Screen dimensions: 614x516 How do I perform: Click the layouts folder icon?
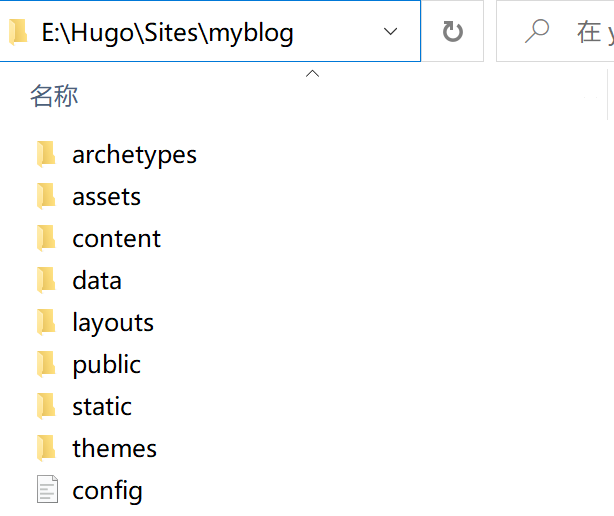coord(46,322)
